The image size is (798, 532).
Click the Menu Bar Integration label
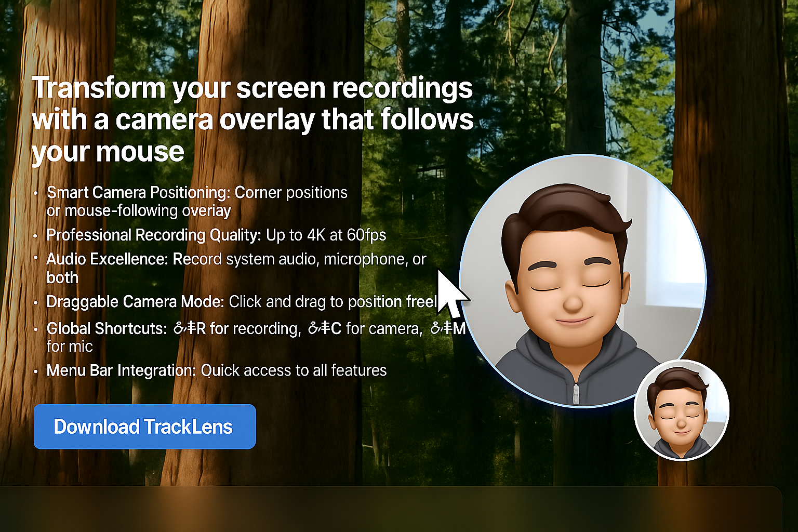click(121, 370)
